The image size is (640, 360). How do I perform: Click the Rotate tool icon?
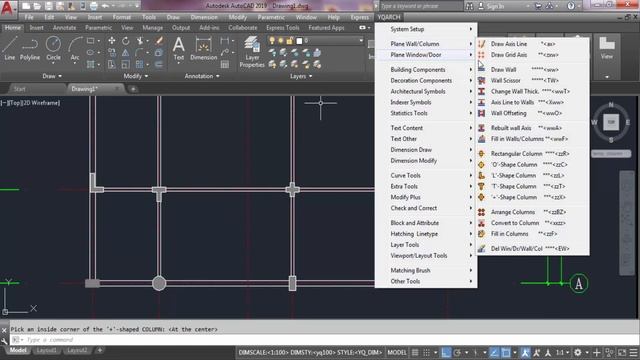click(x=125, y=40)
